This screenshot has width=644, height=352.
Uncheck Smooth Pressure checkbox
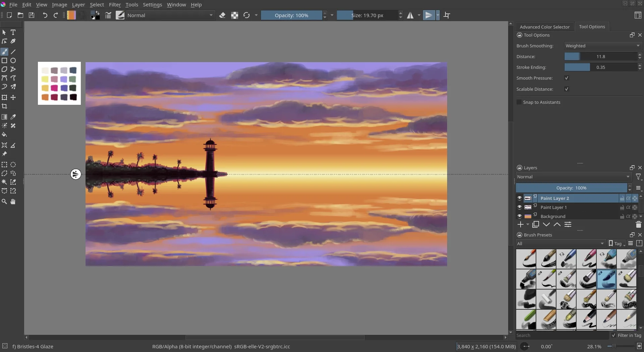(x=567, y=78)
